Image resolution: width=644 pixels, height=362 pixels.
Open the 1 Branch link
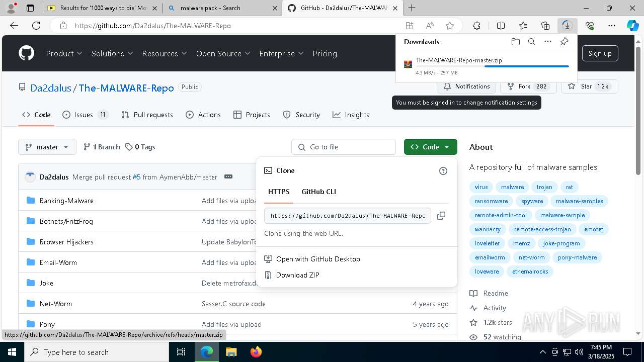[102, 147]
